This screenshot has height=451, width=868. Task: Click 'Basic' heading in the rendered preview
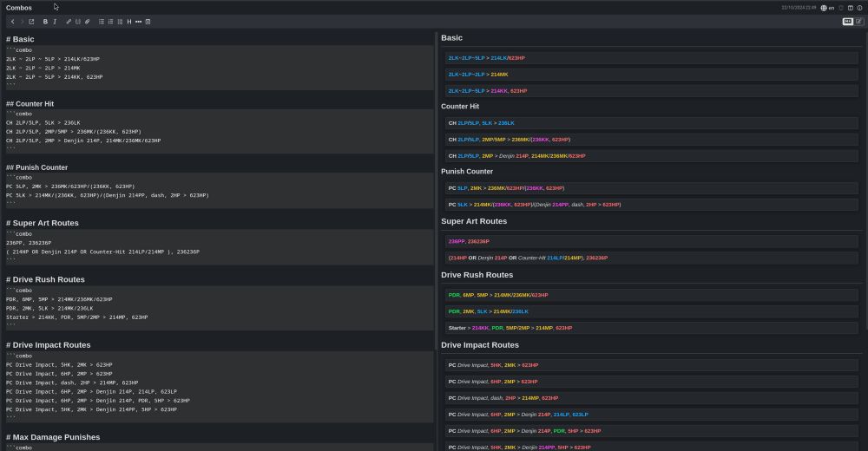point(451,38)
